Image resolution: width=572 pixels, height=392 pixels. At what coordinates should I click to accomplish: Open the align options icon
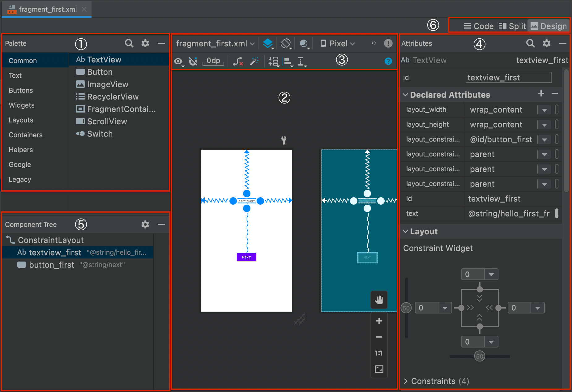tap(288, 62)
